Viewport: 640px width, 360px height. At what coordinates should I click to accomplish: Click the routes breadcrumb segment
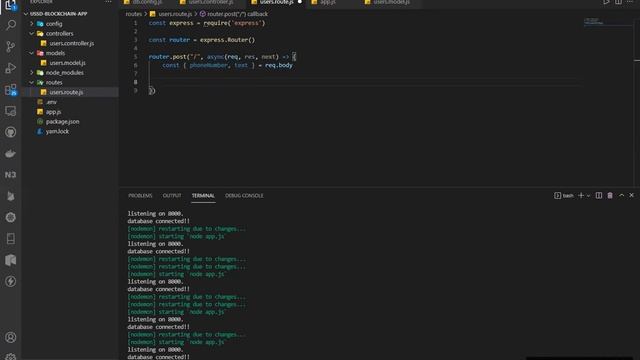point(133,14)
